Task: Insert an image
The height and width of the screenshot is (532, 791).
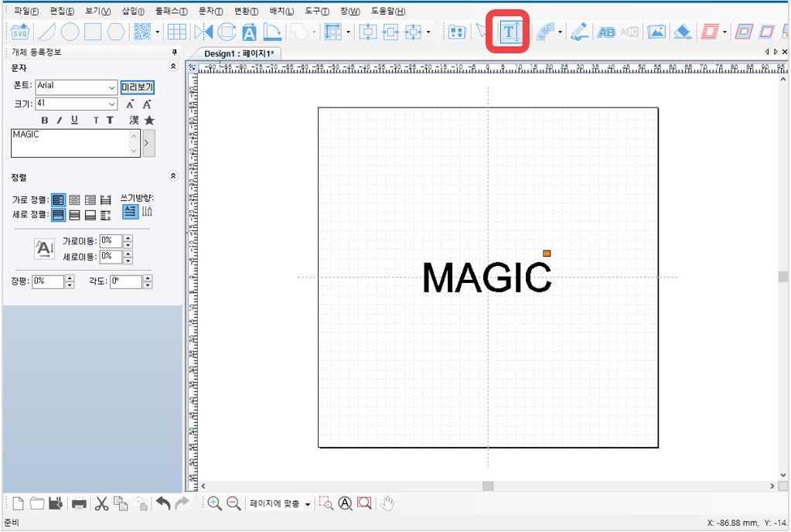Action: pos(656,32)
